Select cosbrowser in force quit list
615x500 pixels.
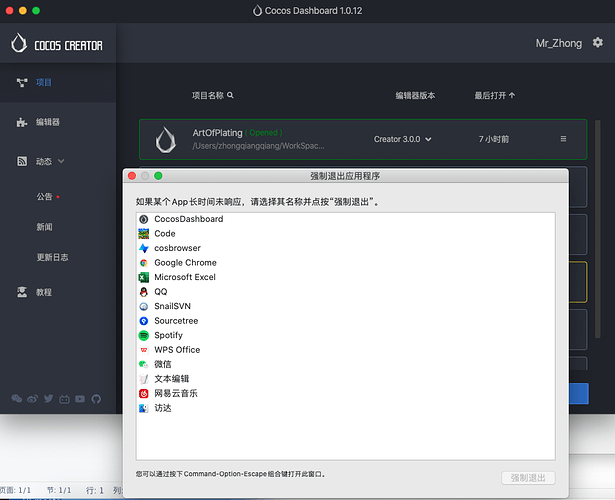coord(346,248)
